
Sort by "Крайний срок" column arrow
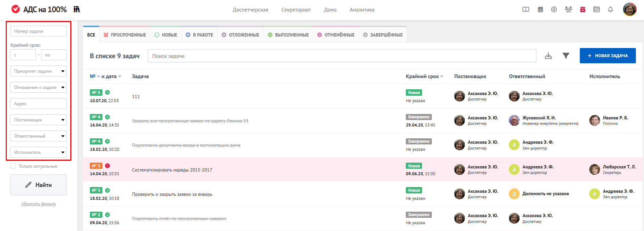coord(442,76)
